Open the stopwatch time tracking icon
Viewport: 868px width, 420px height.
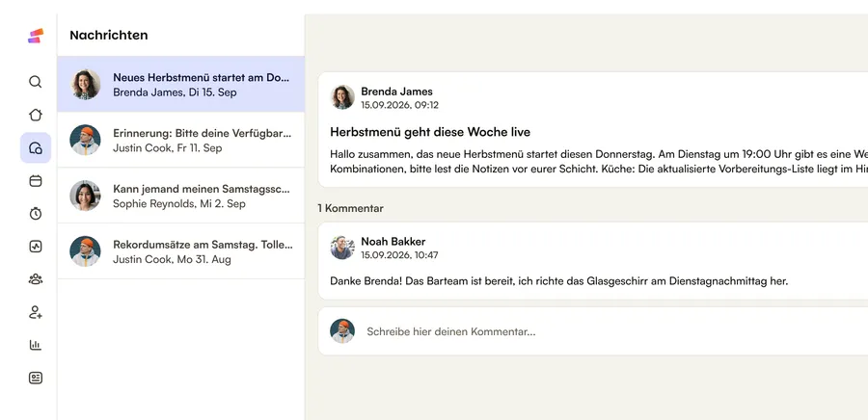[x=36, y=213]
